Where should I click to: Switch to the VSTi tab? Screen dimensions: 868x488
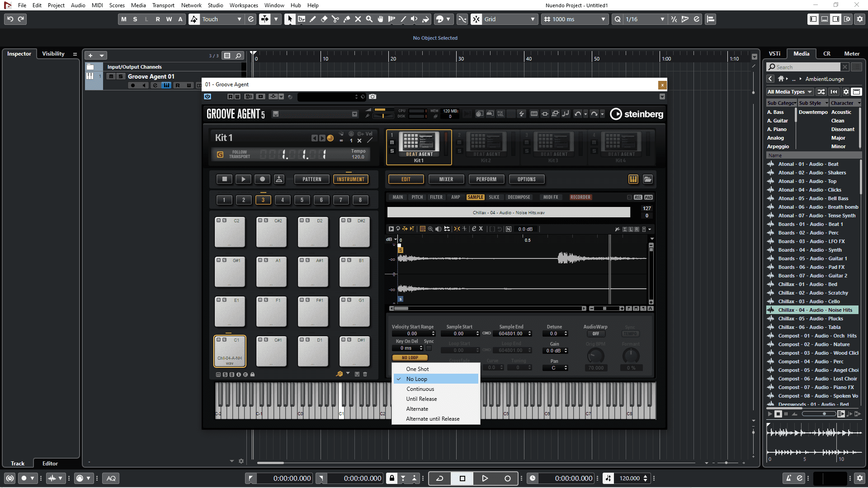pyautogui.click(x=774, y=54)
